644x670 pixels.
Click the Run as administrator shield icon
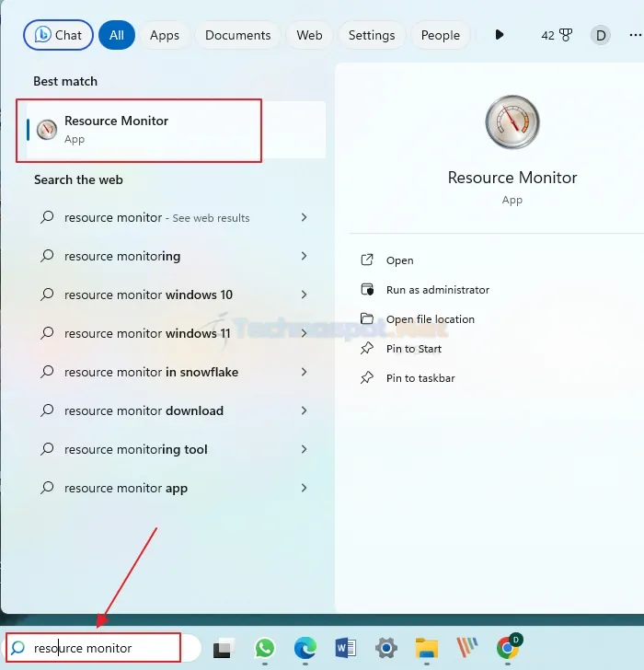coord(367,289)
